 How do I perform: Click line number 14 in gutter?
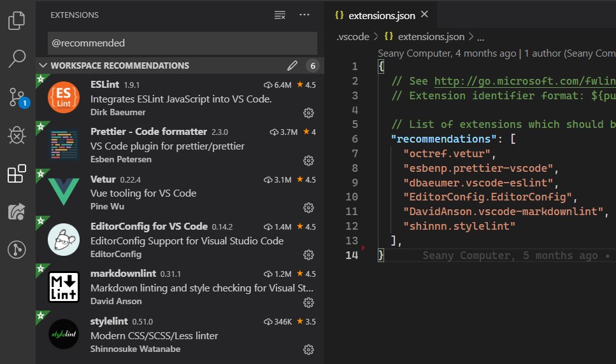(x=352, y=255)
